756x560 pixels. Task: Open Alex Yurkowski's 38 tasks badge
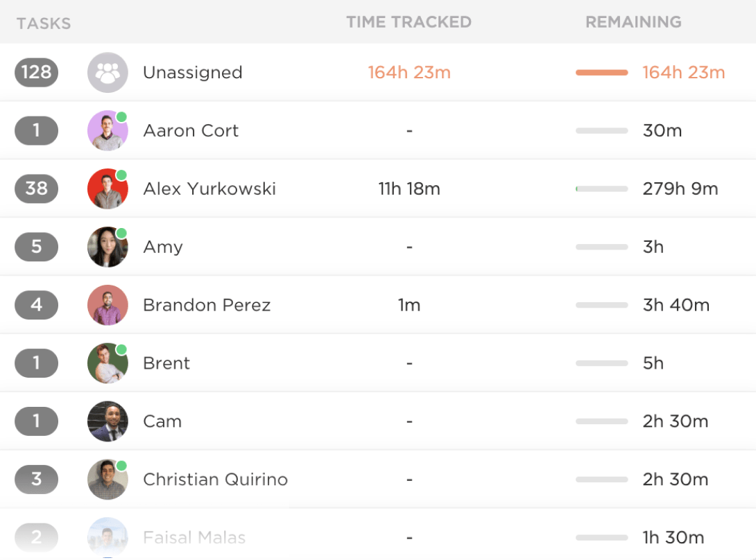(36, 189)
